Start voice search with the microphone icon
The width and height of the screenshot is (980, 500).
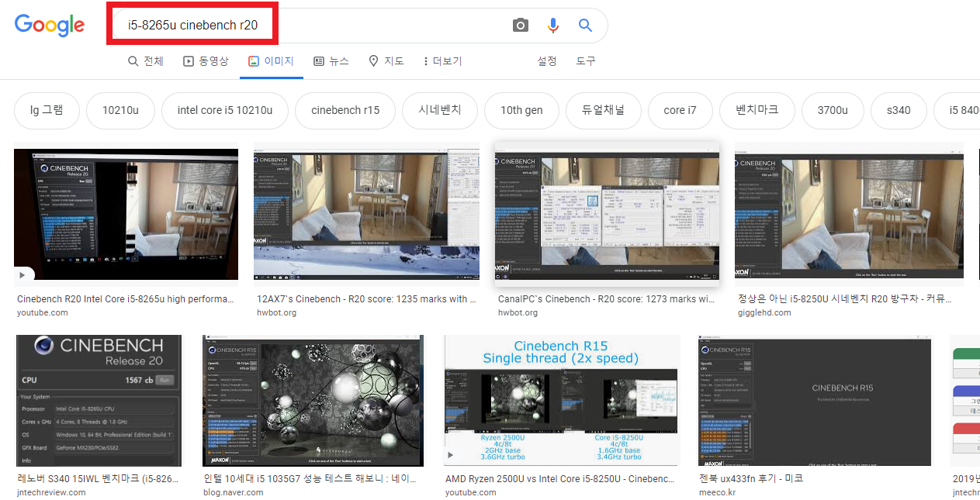pyautogui.click(x=553, y=26)
